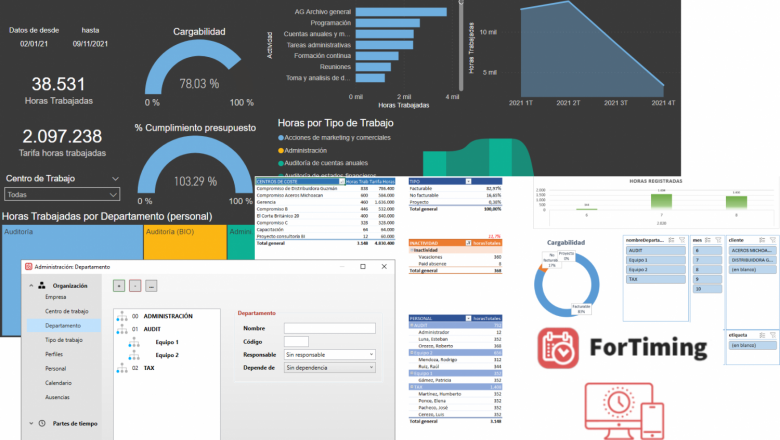Click the yellow Auditoría (BIO) treemap block
This screenshot has height=440, width=780.
tap(184, 245)
